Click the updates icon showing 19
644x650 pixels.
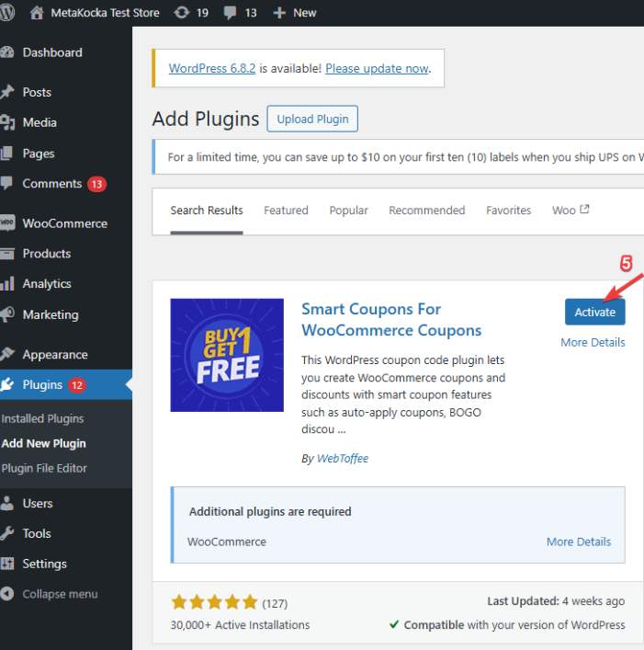(181, 13)
